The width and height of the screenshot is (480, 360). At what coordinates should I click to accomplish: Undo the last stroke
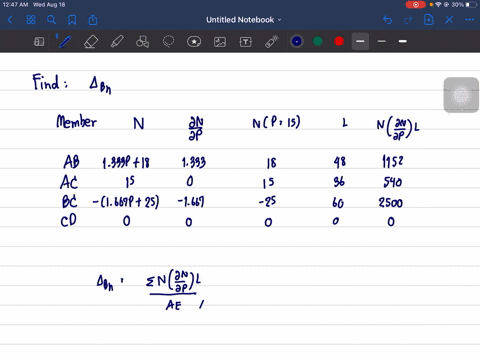[x=387, y=20]
